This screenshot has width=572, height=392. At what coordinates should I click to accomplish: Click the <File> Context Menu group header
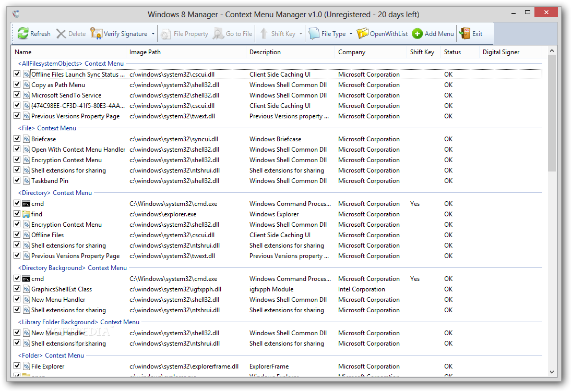coord(47,128)
